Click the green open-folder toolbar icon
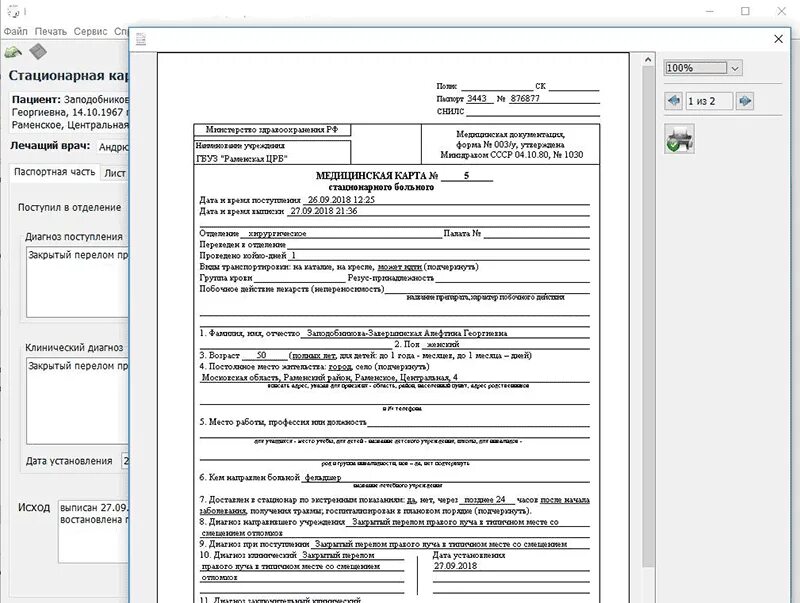800x603 pixels. [x=13, y=52]
